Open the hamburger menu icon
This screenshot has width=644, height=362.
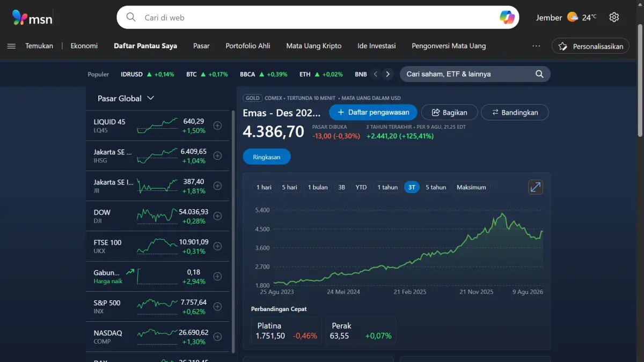(x=11, y=46)
